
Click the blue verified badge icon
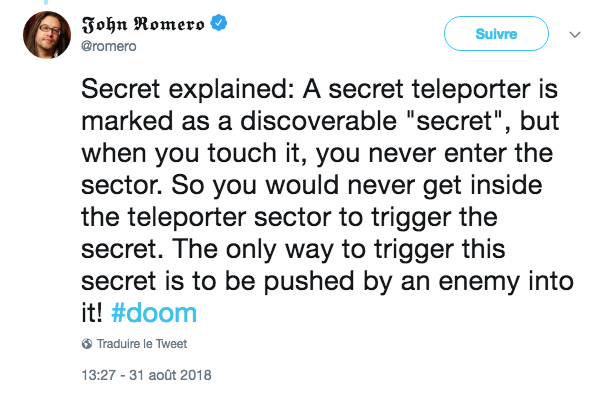[x=219, y=23]
